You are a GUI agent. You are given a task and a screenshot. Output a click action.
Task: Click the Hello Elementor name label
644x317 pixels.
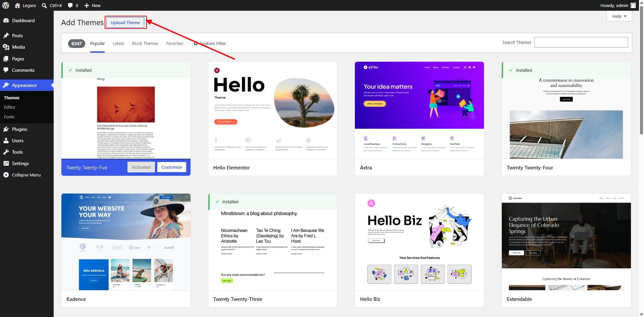pyautogui.click(x=231, y=167)
